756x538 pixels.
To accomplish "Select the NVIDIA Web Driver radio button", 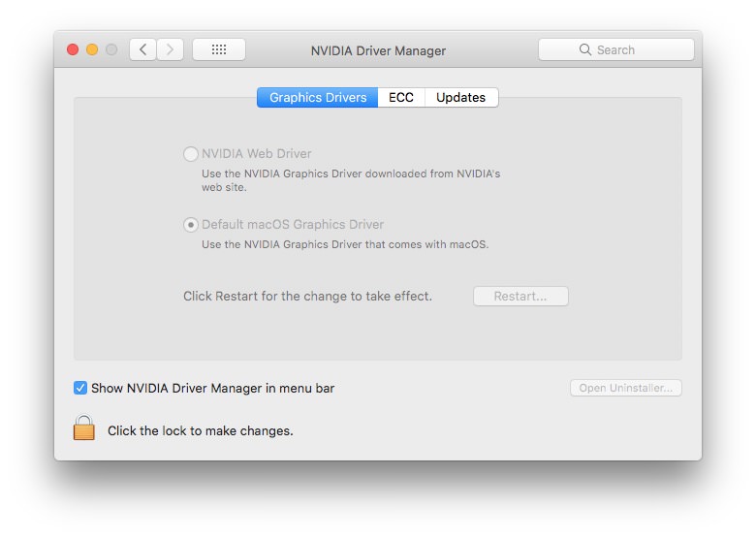I will [x=191, y=154].
